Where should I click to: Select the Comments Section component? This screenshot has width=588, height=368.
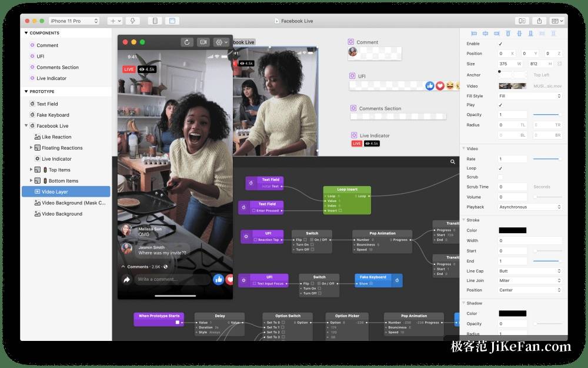pos(58,67)
